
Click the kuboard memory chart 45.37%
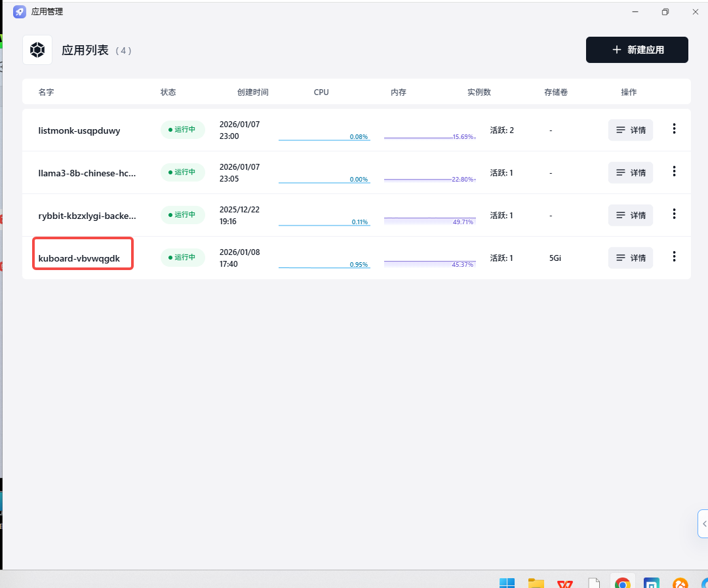click(x=430, y=264)
